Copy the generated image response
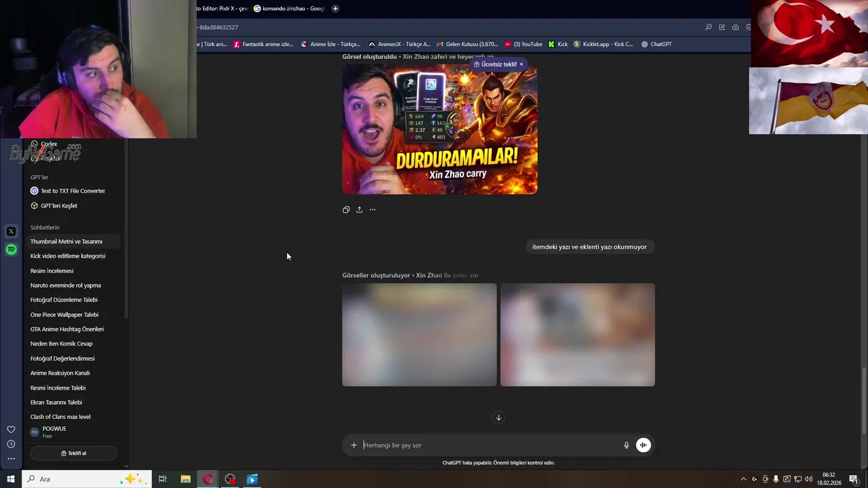The width and height of the screenshot is (868, 488). click(346, 210)
